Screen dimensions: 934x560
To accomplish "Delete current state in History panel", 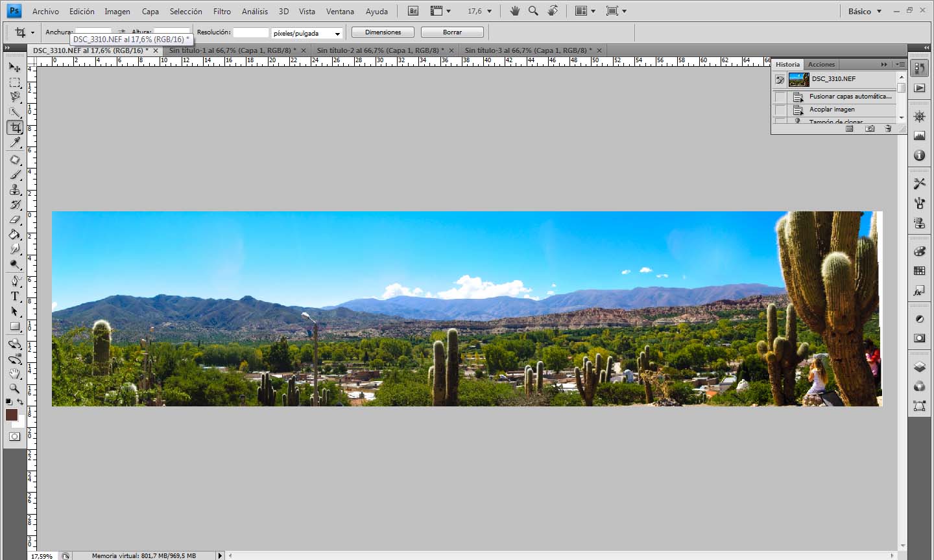I will [x=888, y=129].
